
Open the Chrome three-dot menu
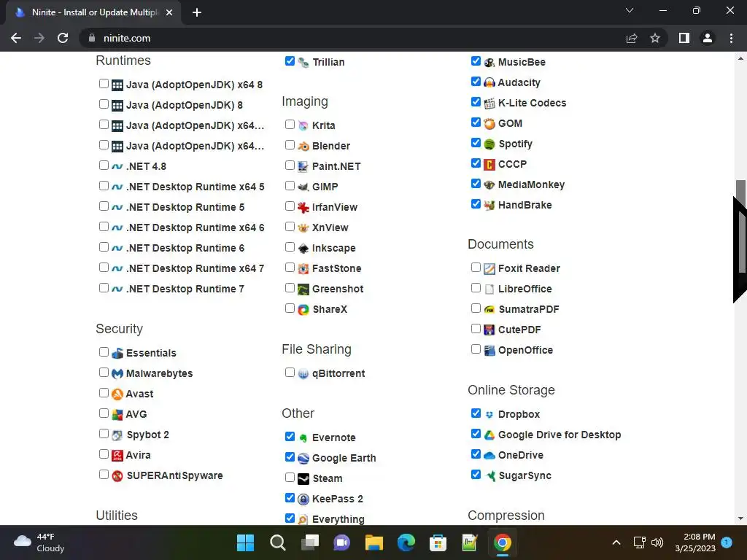pyautogui.click(x=731, y=38)
